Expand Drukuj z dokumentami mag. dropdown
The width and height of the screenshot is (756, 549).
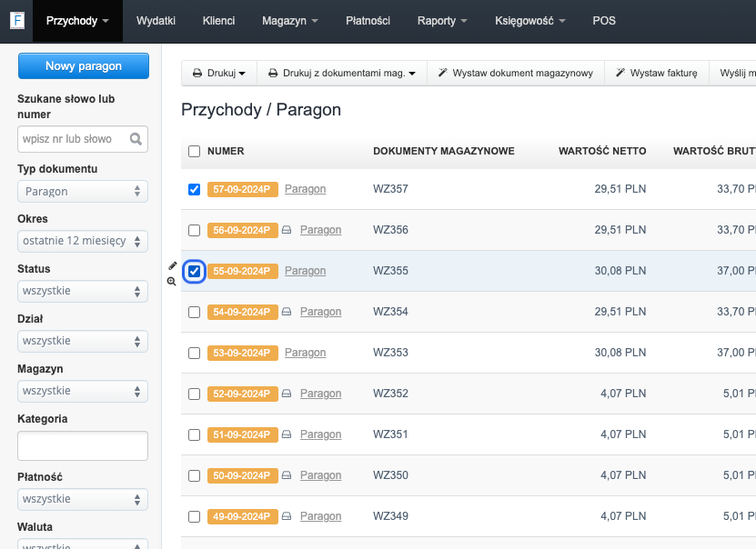pyautogui.click(x=342, y=74)
